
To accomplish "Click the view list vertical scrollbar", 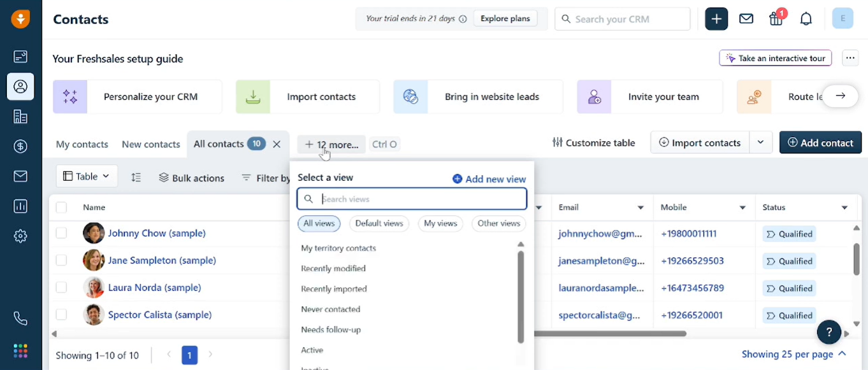I will click(x=521, y=296).
